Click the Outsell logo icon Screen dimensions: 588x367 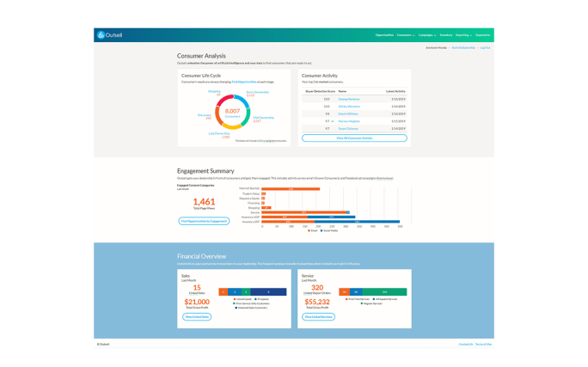(101, 35)
